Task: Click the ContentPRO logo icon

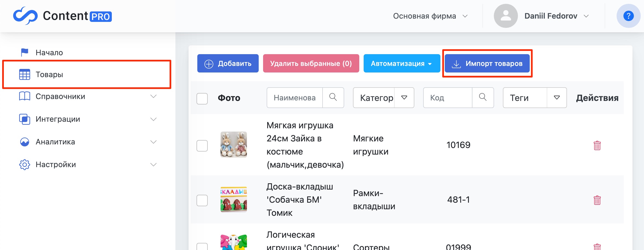Action: pyautogui.click(x=25, y=16)
